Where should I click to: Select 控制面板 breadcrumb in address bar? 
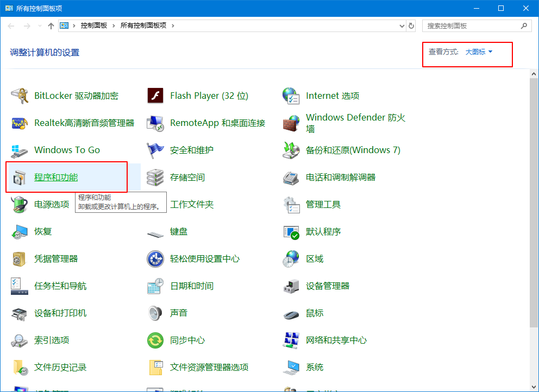tap(94, 26)
